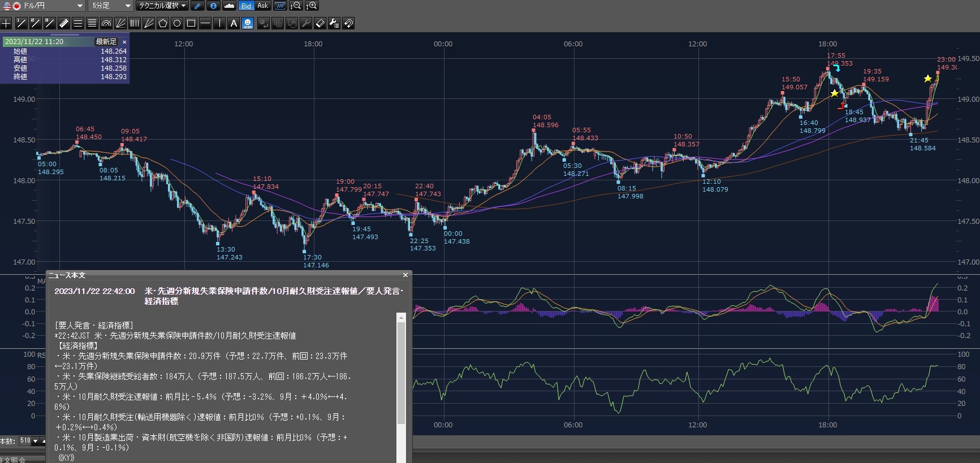Open the blue info icon button
The width and height of the screenshot is (980, 463).
point(213,6)
